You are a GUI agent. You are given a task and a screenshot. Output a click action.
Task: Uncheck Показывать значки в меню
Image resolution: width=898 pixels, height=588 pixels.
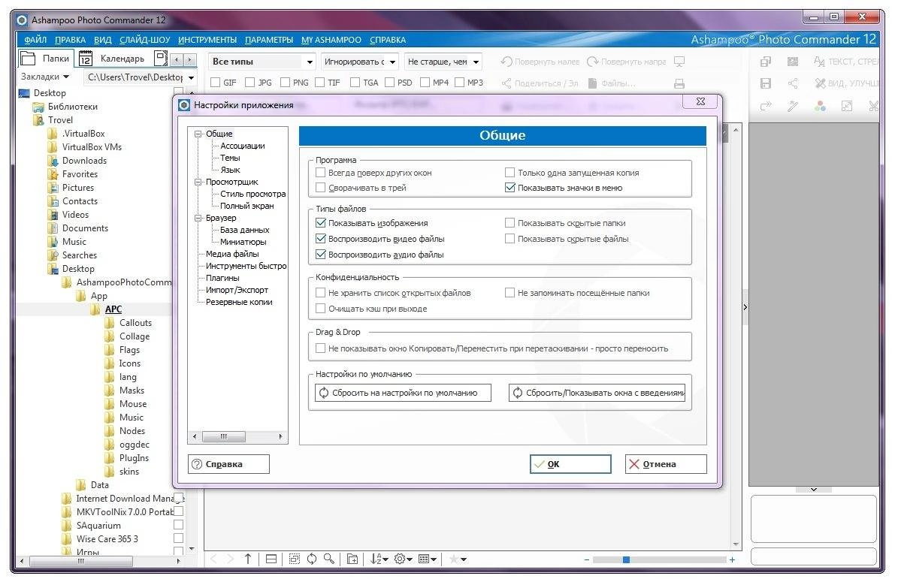point(509,187)
